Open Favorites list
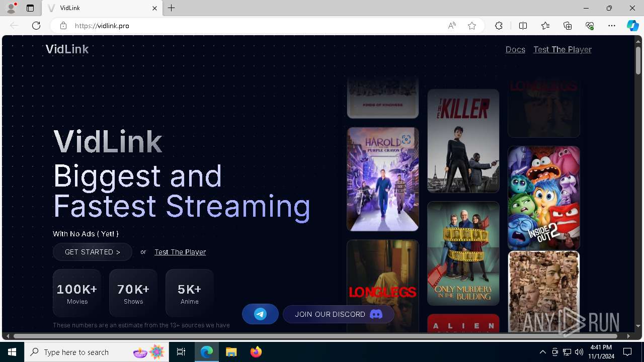The height and width of the screenshot is (362, 644). point(545,26)
